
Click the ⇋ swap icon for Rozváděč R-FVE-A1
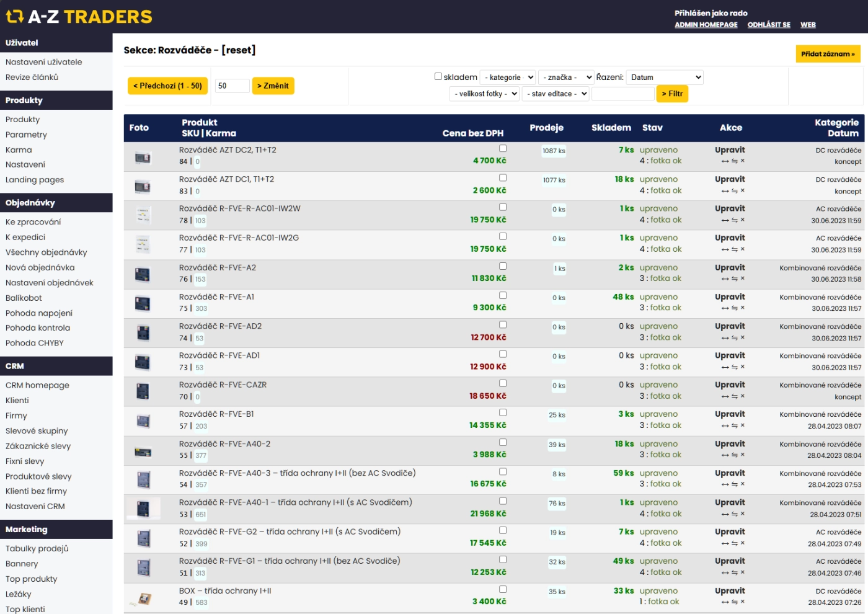pyautogui.click(x=734, y=308)
